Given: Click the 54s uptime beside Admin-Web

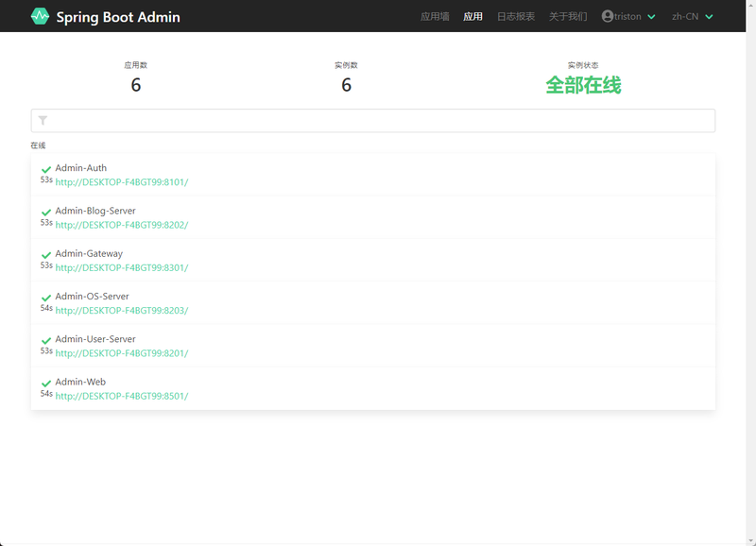Looking at the screenshot, I should [46, 394].
